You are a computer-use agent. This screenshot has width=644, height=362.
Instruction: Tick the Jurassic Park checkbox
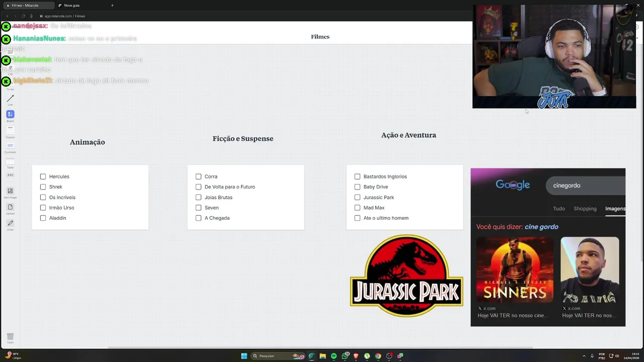click(x=357, y=197)
